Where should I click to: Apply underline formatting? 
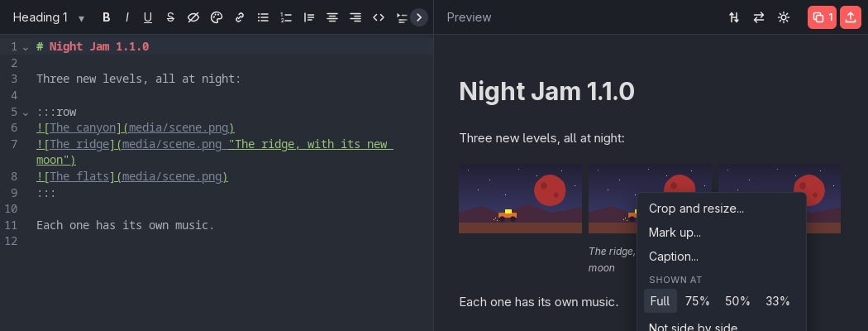tap(148, 17)
